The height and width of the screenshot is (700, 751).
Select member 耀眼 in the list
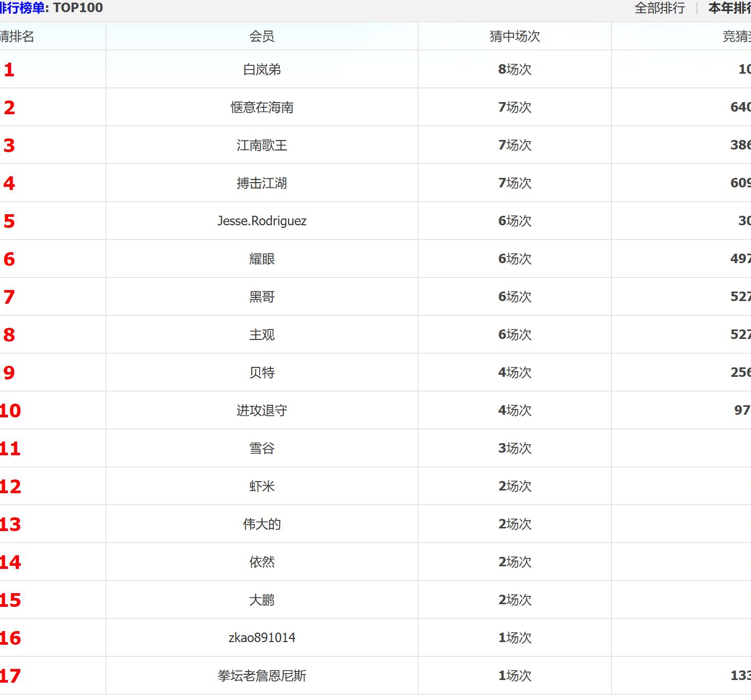pyautogui.click(x=262, y=259)
